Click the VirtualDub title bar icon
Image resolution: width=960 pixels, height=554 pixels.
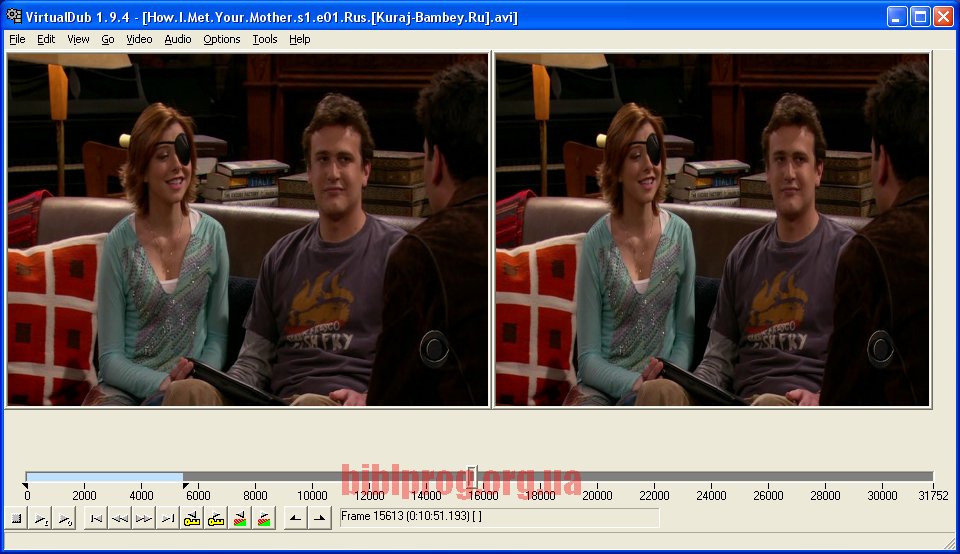click(13, 16)
